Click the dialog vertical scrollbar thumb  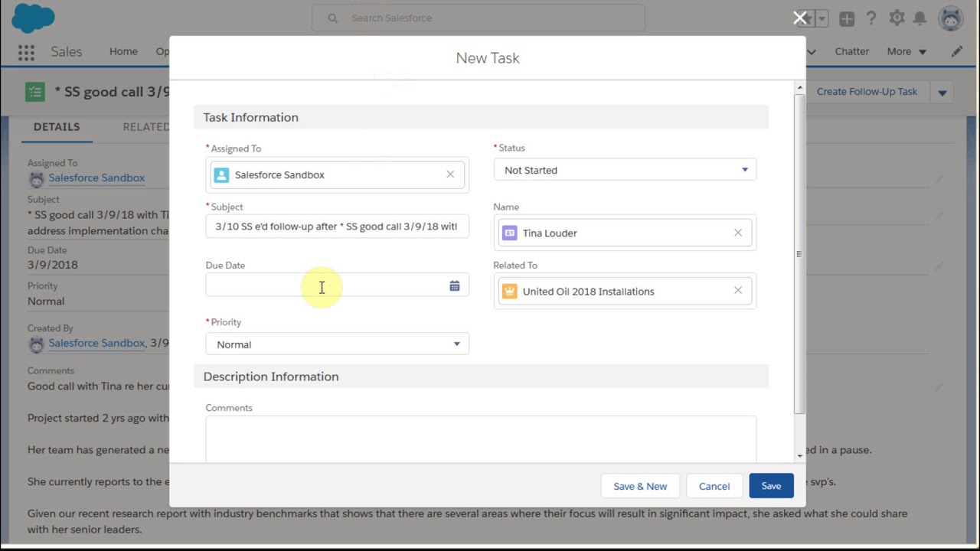(799, 254)
